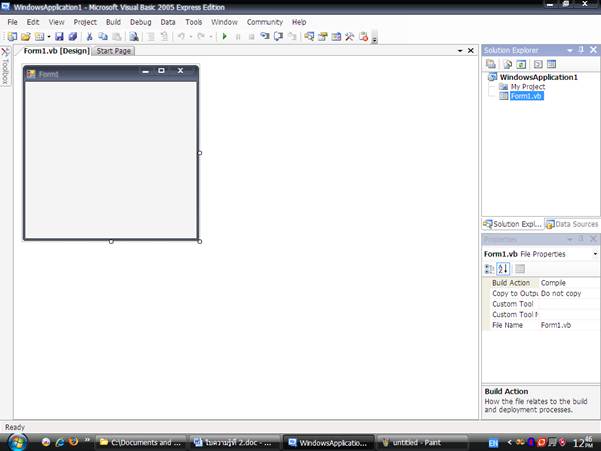Viewport: 601px width, 451px height.
Task: Open the View menu
Action: click(x=56, y=22)
